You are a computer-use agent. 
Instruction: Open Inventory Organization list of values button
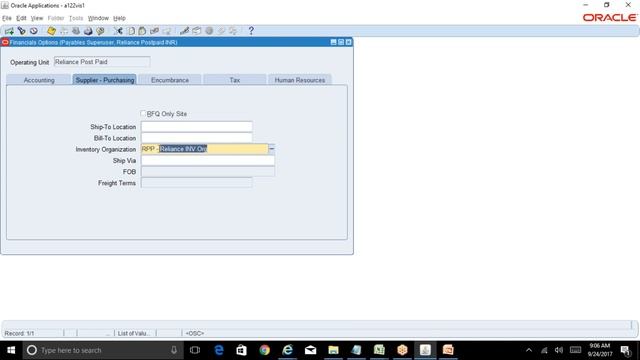(272, 149)
